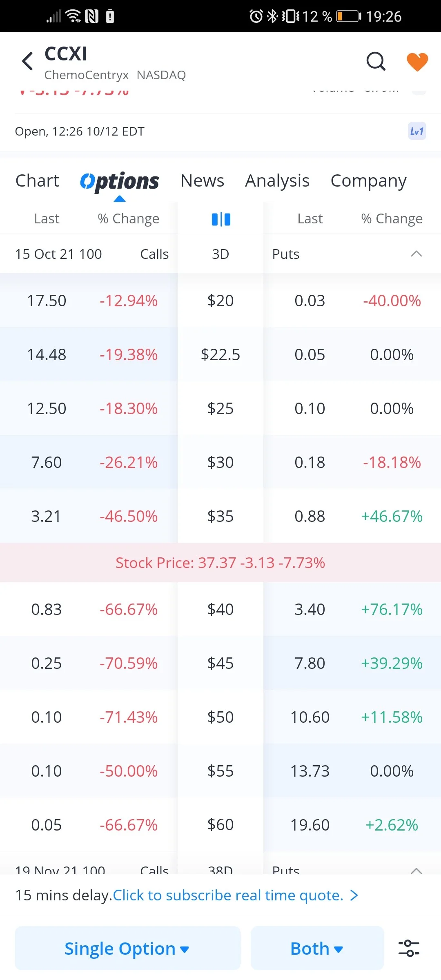
Task: Click subscribe real time quote link
Action: pos(228,895)
